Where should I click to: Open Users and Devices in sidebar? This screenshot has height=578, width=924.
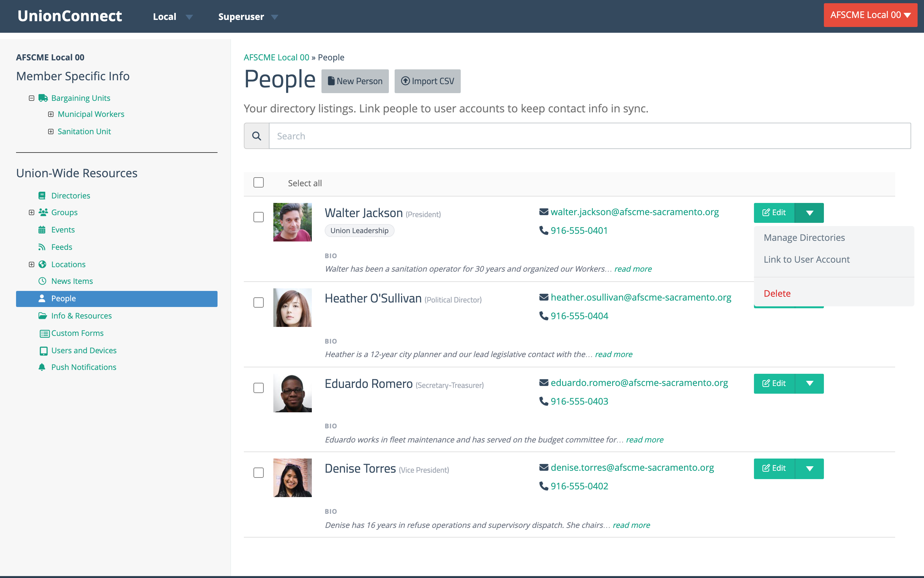coord(84,351)
